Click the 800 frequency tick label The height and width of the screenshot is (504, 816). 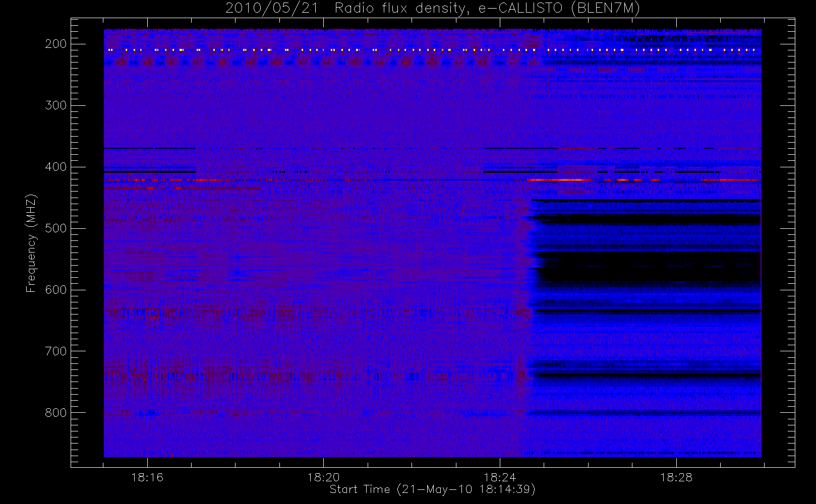point(56,413)
